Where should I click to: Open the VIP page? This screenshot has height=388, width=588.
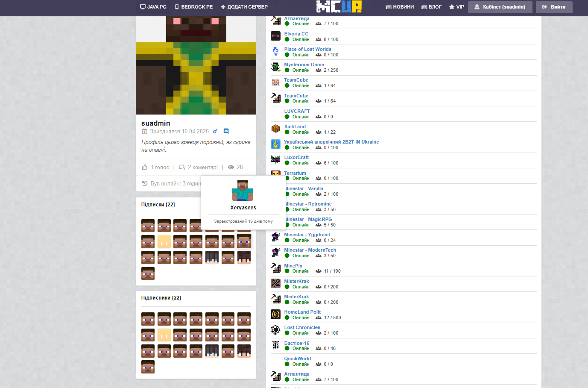[x=456, y=7]
